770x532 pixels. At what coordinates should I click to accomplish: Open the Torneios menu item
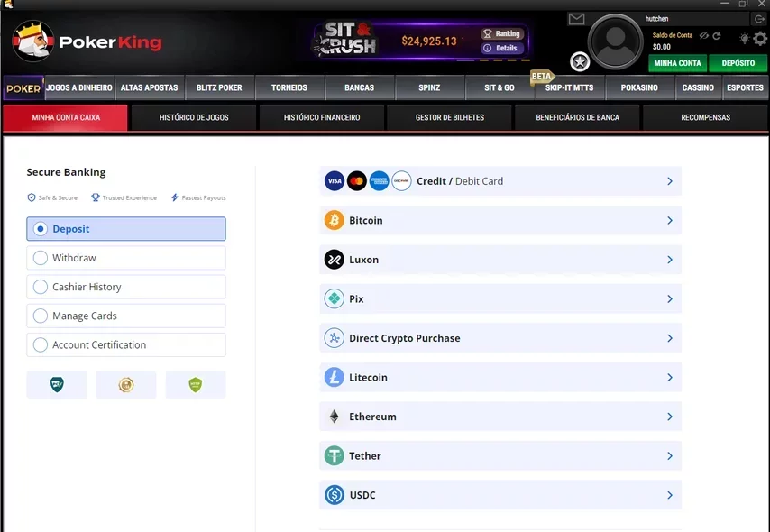click(x=289, y=87)
